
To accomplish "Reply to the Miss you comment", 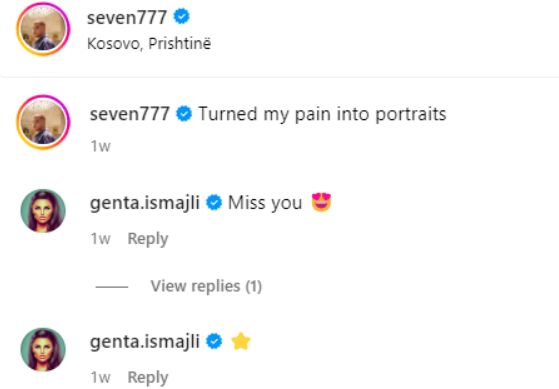I will pyautogui.click(x=148, y=239).
